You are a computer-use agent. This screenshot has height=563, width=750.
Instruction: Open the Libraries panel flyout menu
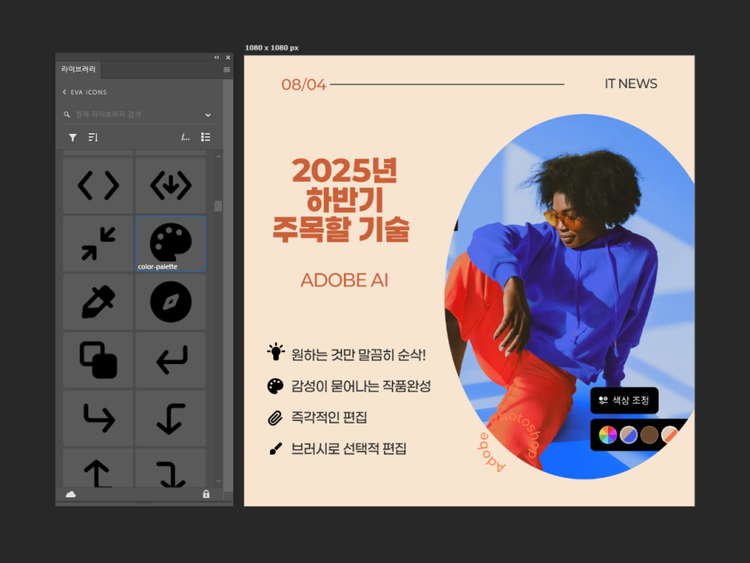click(x=227, y=70)
